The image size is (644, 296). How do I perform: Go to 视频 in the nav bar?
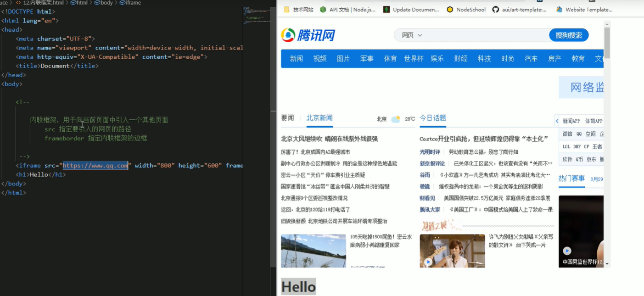pyautogui.click(x=320, y=59)
